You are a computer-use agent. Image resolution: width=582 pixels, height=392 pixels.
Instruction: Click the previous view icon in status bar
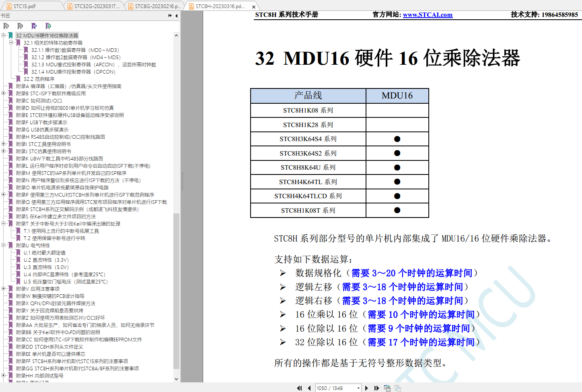(x=387, y=388)
